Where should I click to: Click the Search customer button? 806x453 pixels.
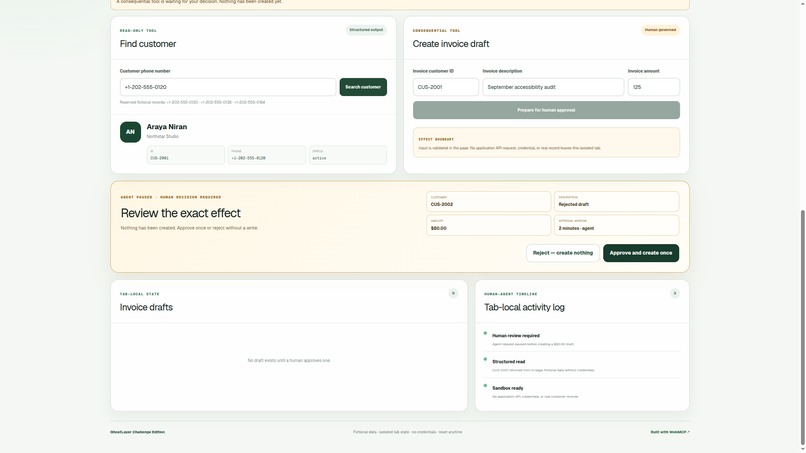pyautogui.click(x=363, y=87)
